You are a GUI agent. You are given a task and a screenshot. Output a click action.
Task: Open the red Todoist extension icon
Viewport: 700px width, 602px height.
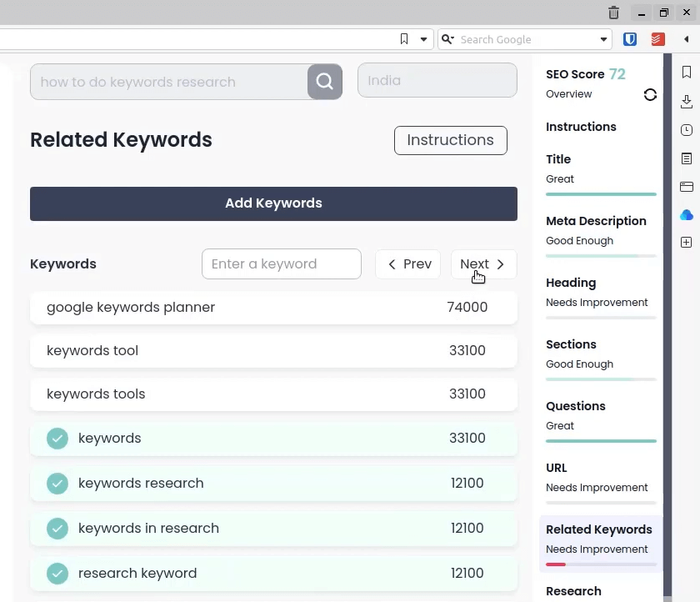click(657, 39)
